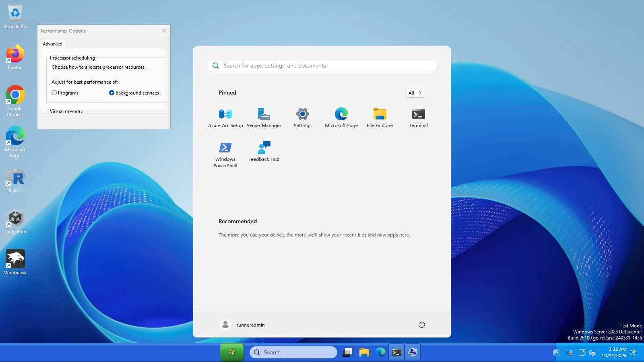This screenshot has width=644, height=362.
Task: Select the R 4.6.1 desktop shortcut
Action: (15, 181)
